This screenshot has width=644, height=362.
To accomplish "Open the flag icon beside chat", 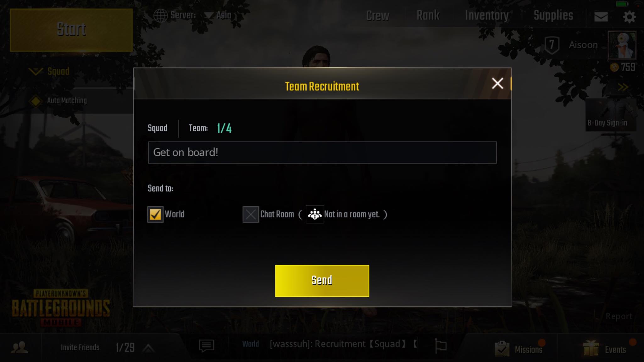I will click(x=441, y=346).
